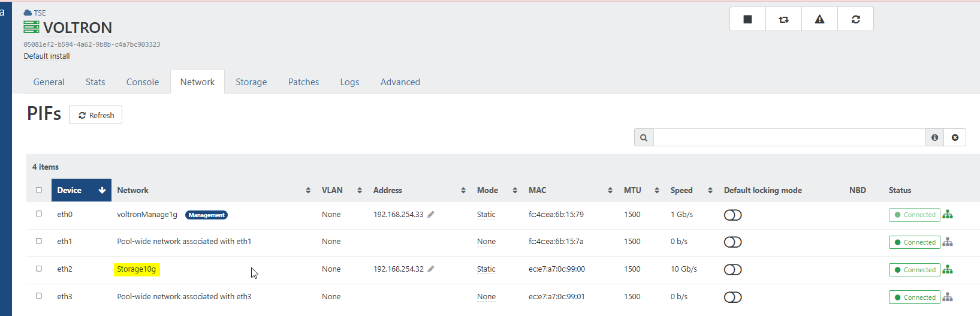Click the stop host square icon
The width and height of the screenshot is (980, 316).
coord(747,19)
